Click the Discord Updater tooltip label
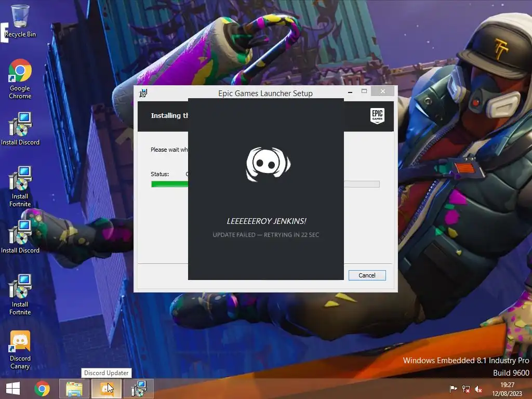The image size is (532, 399). [106, 373]
